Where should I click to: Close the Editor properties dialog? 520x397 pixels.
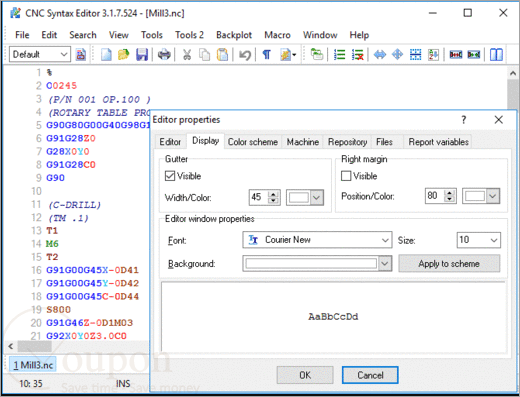(x=499, y=119)
